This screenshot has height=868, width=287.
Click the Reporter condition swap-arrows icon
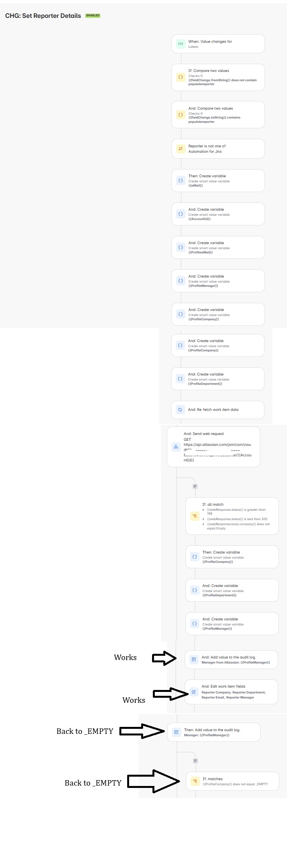click(180, 148)
